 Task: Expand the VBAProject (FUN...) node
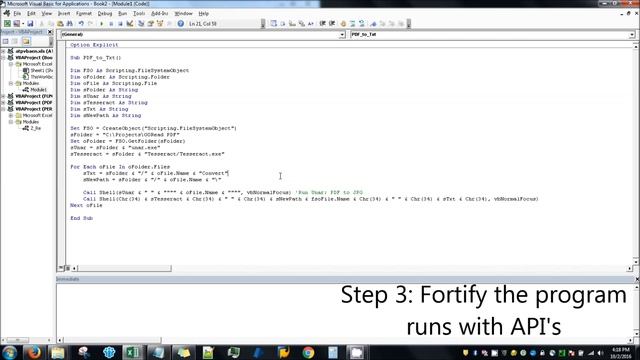(x=4, y=96)
